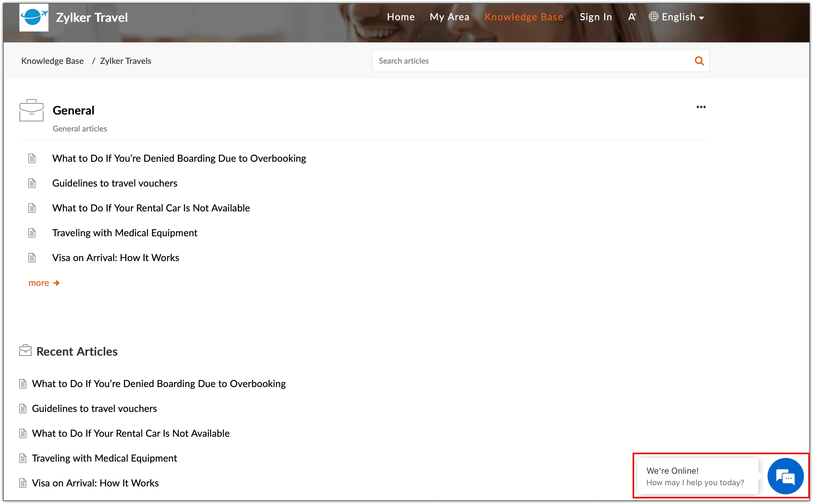Select the Knowledge Base nav tab
This screenshot has height=504, width=813.
click(x=523, y=17)
